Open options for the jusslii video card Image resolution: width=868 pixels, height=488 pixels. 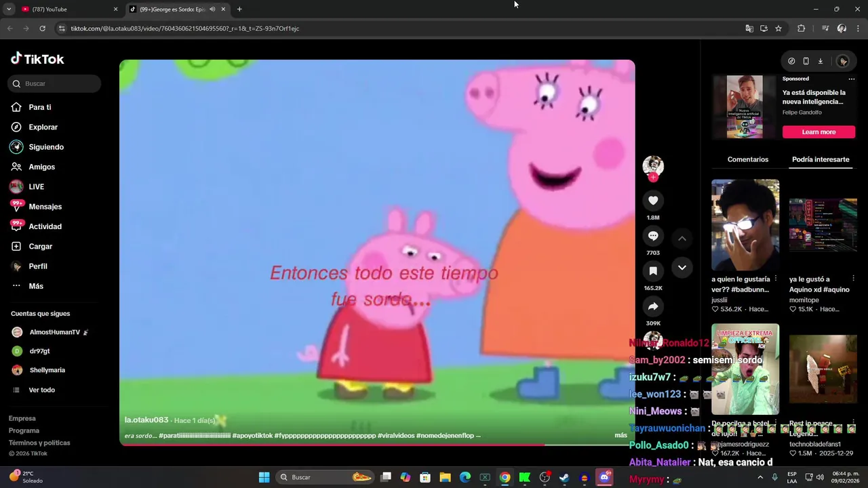(776, 279)
